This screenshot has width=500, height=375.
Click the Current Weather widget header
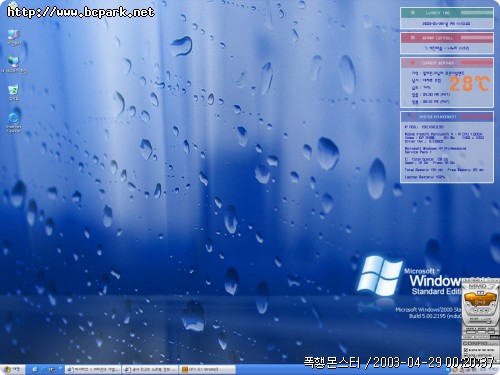point(447,62)
